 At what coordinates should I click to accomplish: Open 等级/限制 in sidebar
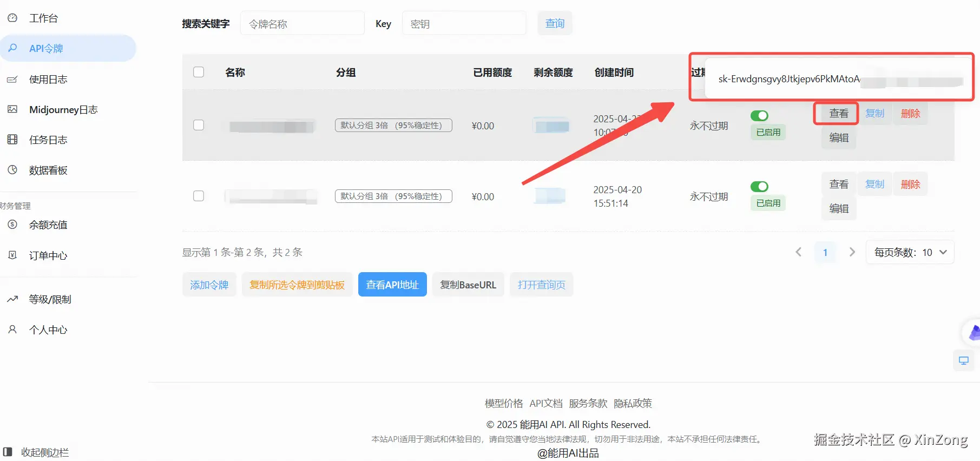50,299
